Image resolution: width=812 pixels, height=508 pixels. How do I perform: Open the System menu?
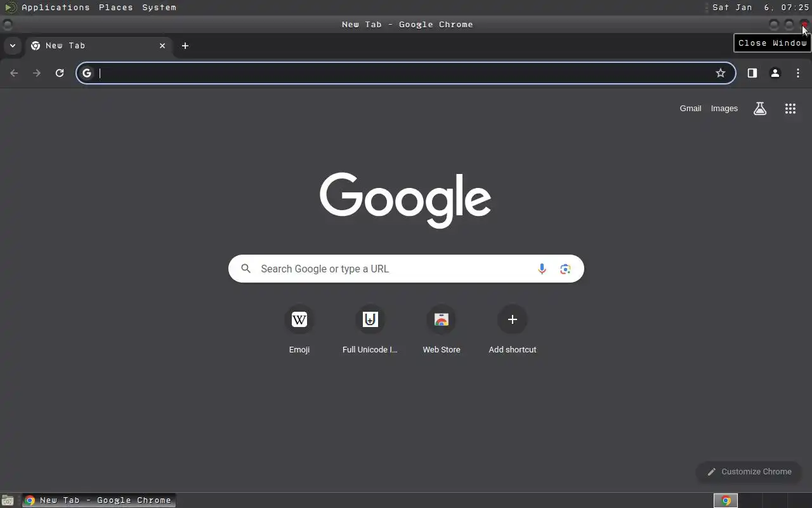(x=159, y=8)
